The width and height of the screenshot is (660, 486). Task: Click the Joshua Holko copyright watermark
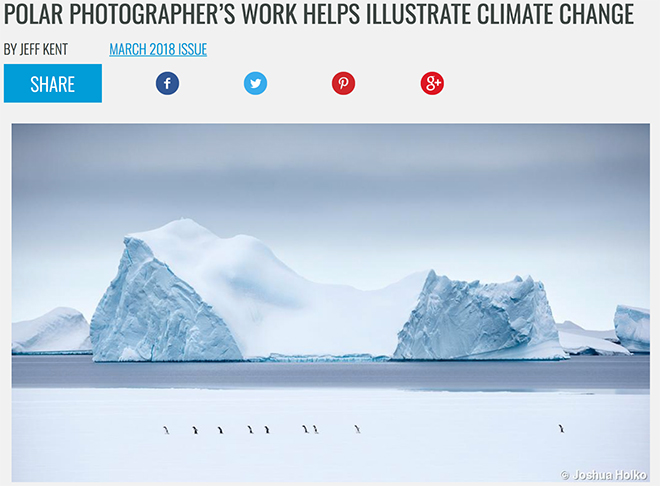tap(603, 475)
